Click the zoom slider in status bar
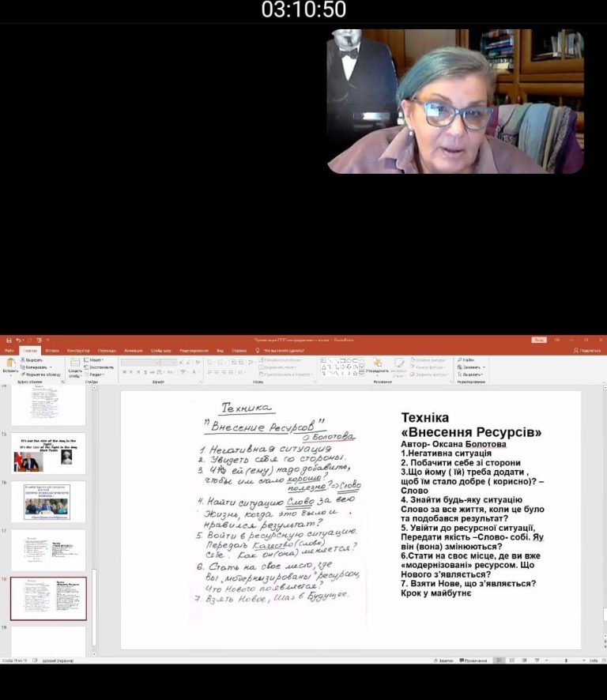Viewport: 607px width, 700px height. [x=565, y=660]
